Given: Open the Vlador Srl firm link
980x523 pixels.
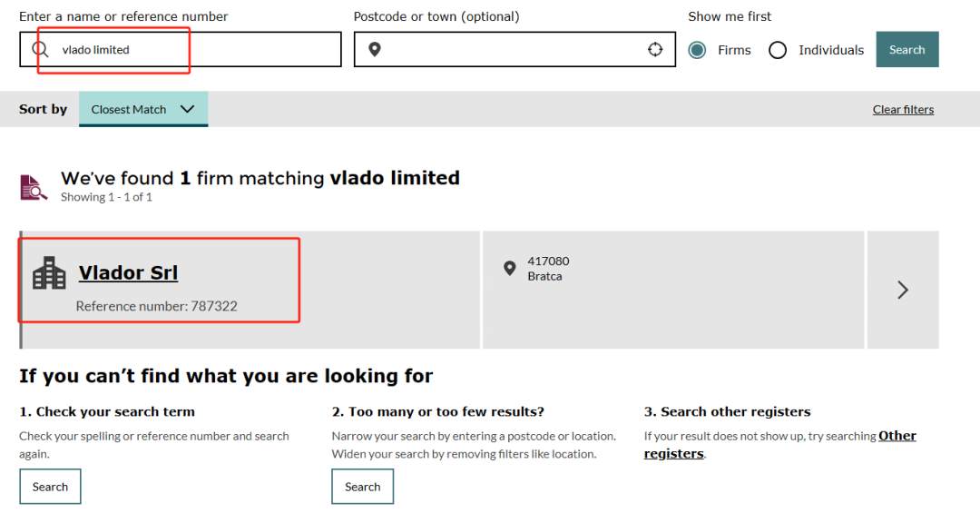Looking at the screenshot, I should click(x=128, y=273).
